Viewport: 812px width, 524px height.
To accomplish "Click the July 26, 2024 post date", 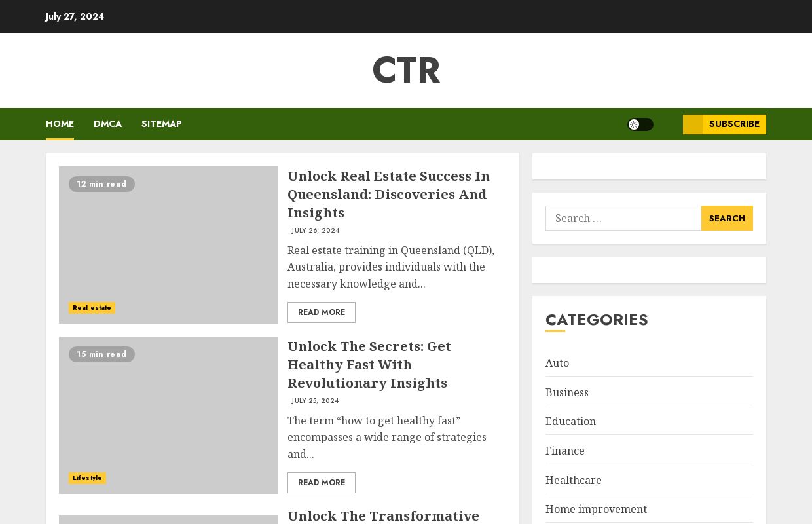I will tap(316, 231).
